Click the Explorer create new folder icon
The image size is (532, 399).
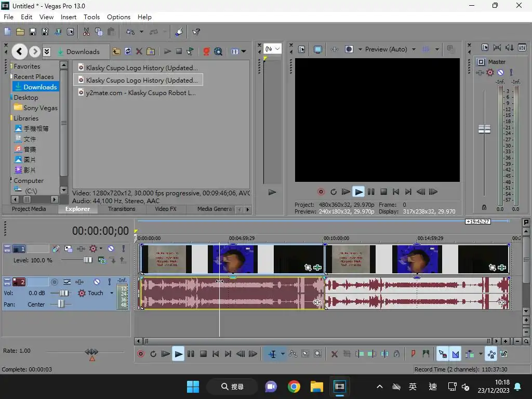tap(151, 51)
